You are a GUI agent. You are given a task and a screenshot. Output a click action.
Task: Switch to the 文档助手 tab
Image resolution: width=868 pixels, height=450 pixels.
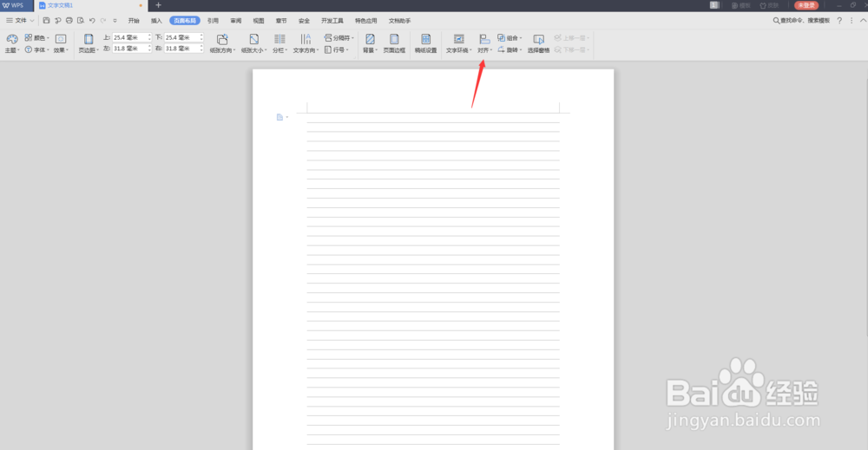(x=399, y=21)
